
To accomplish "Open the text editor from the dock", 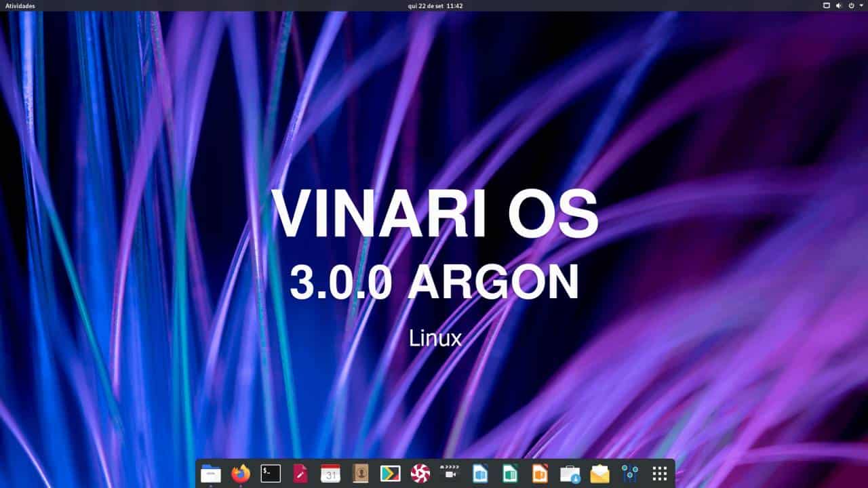I will click(x=300, y=474).
